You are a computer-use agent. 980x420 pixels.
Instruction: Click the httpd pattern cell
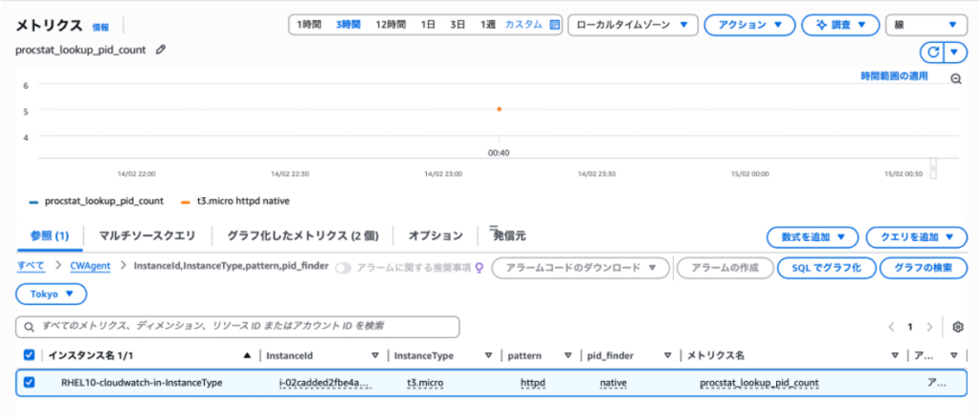point(533,383)
